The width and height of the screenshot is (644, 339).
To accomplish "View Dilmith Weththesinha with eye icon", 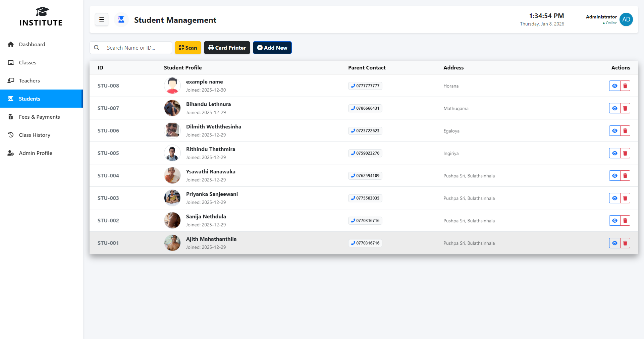I will click(x=614, y=131).
